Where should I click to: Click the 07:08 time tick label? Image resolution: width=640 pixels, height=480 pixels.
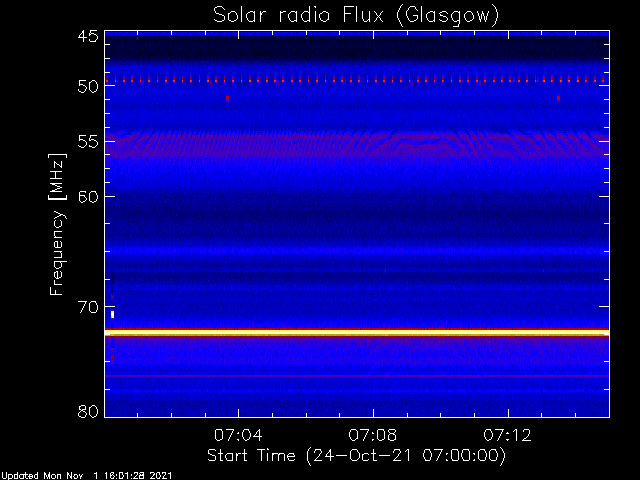pyautogui.click(x=373, y=435)
